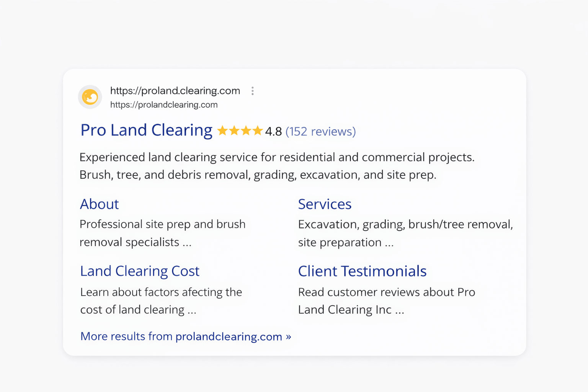Click the smaller prolandclearing.com breadcrumb URL
Viewport: 588px width, 392px height.
tap(164, 105)
